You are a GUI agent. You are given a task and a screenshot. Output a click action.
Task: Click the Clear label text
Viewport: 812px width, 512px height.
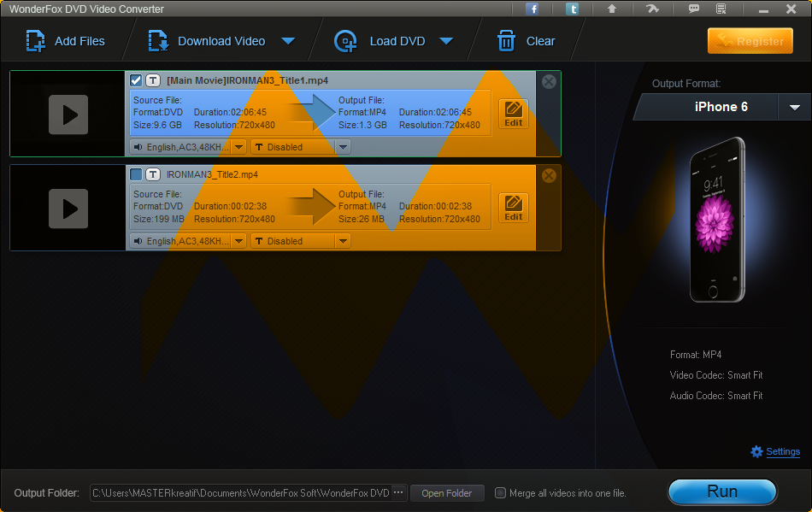[541, 41]
